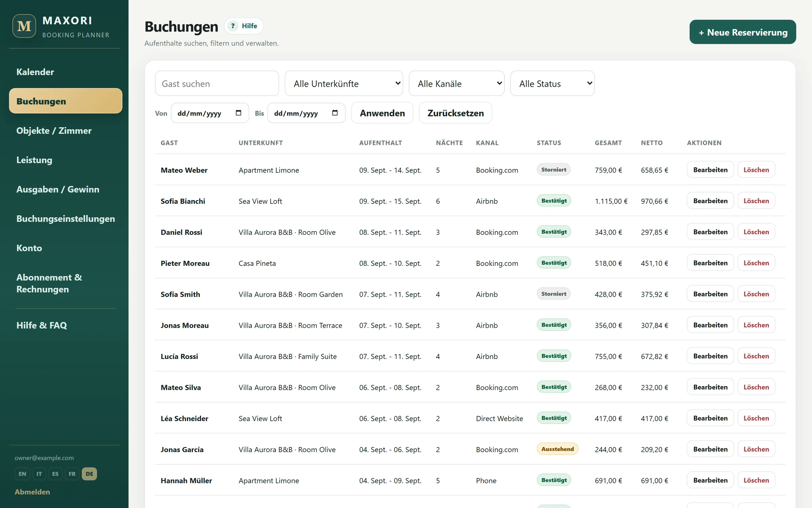This screenshot has height=508, width=812.
Task: Delete Jonas García's booking
Action: 756,449
